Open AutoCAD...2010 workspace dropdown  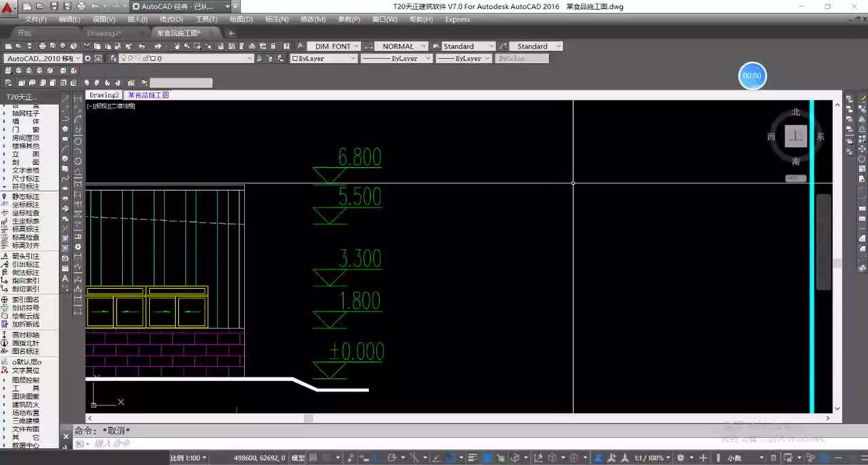point(44,58)
